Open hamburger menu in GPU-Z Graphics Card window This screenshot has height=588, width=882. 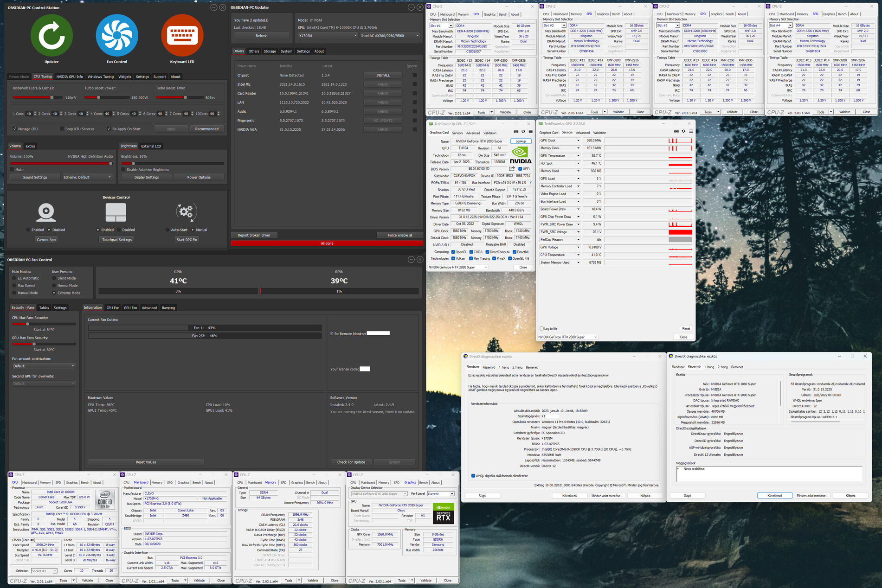tap(531, 132)
